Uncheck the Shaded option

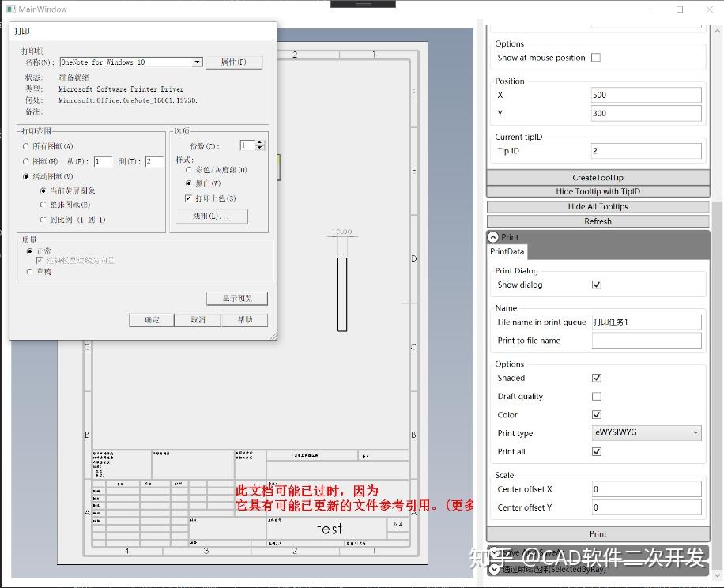coord(598,378)
